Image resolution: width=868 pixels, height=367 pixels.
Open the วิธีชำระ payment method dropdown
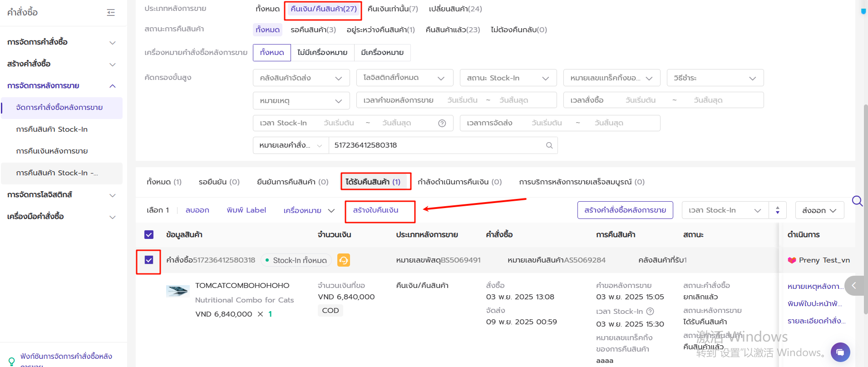715,78
